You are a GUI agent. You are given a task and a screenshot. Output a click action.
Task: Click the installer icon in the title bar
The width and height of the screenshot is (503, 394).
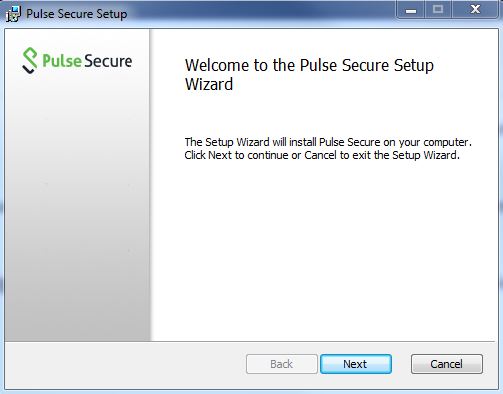coord(13,14)
